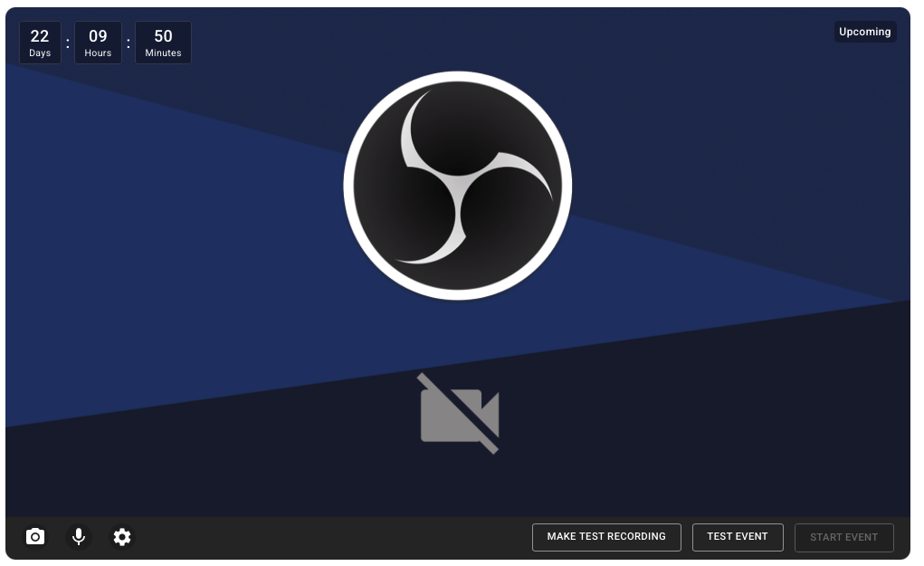Click the "Hours" label text
Screen dimensions: 924x566
click(98, 53)
